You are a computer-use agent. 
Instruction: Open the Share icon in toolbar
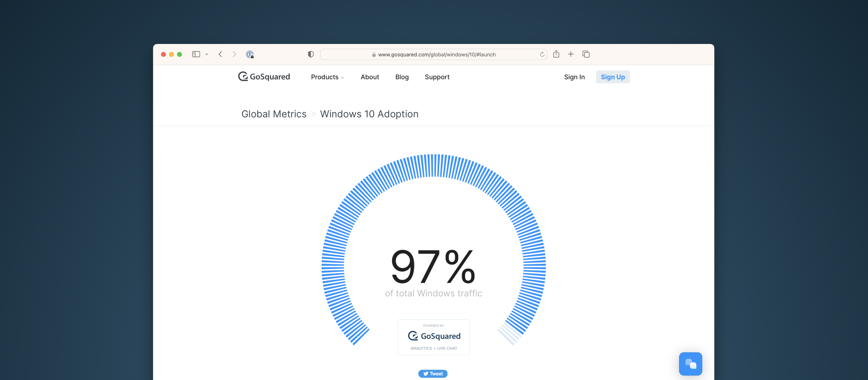[x=556, y=54]
